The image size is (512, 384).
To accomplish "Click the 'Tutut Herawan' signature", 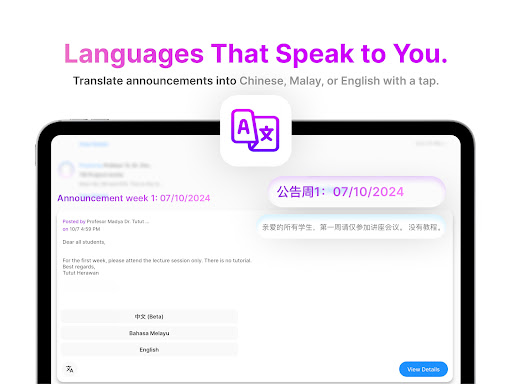I will pyautogui.click(x=81, y=273).
